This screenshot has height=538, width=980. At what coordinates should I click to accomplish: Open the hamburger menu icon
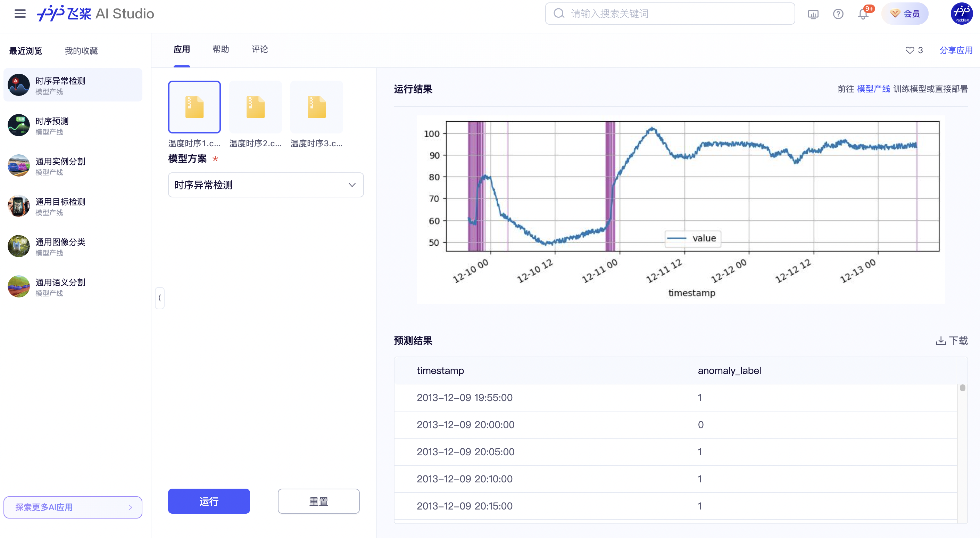[20, 14]
